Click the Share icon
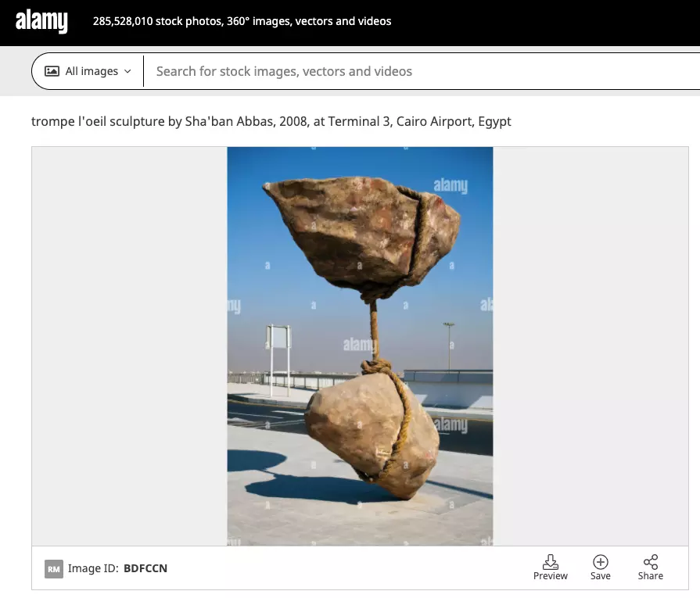 651,562
